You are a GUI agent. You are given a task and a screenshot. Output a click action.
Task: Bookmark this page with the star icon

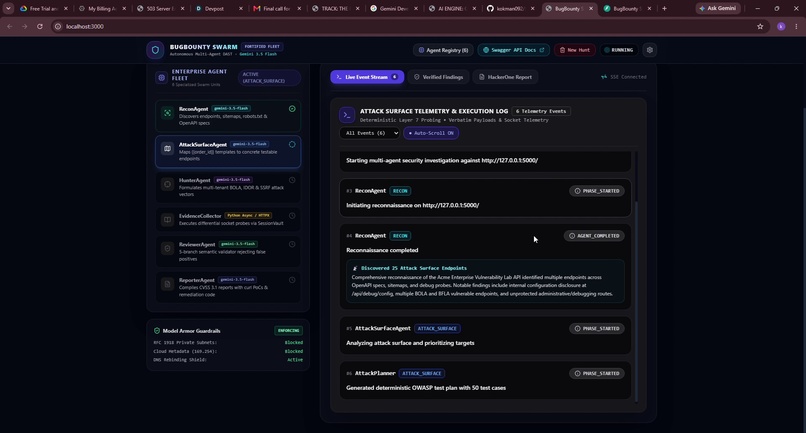760,26
